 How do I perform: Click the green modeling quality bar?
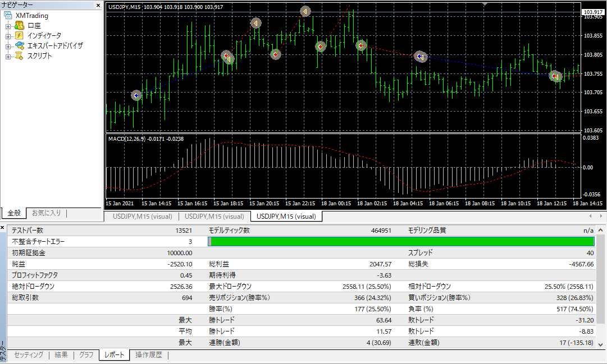(401, 241)
